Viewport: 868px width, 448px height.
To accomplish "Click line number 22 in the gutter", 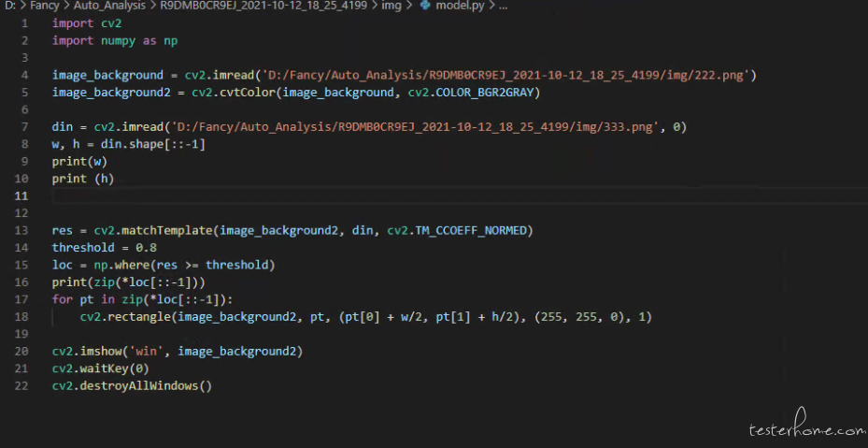I will [x=21, y=385].
